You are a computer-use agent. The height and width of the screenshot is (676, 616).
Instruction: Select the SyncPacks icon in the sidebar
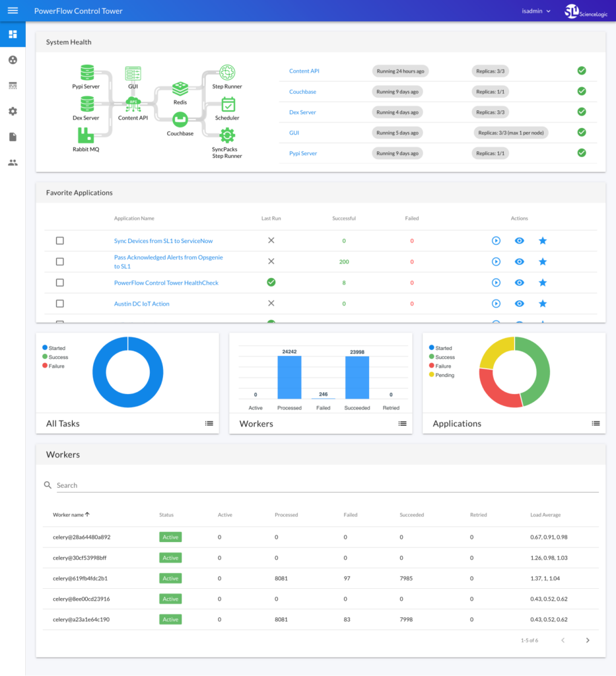(12, 59)
